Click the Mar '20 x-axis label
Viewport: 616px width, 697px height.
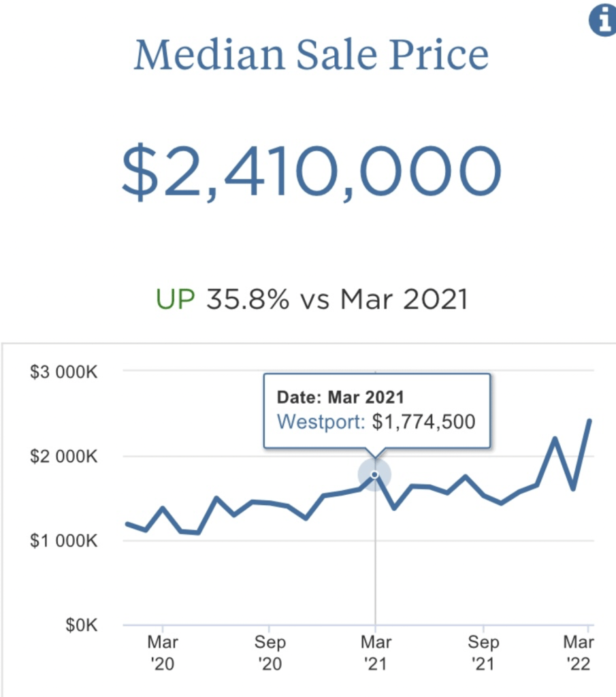[x=163, y=652]
